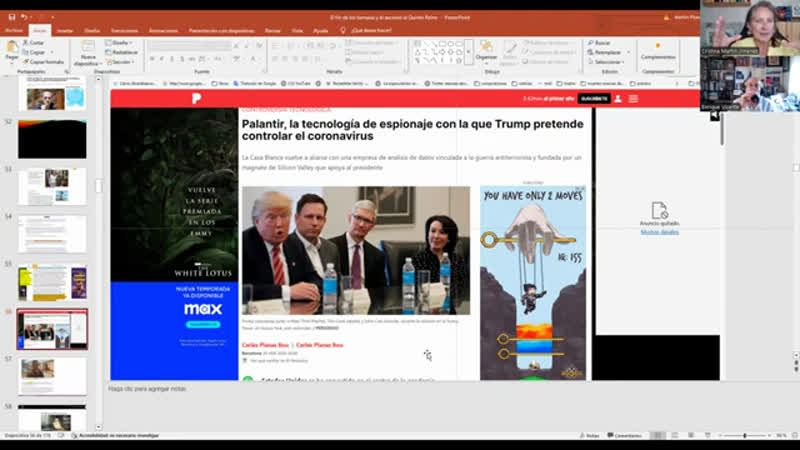Select slide 57 thumbnail
800x450 pixels.
(x=53, y=377)
